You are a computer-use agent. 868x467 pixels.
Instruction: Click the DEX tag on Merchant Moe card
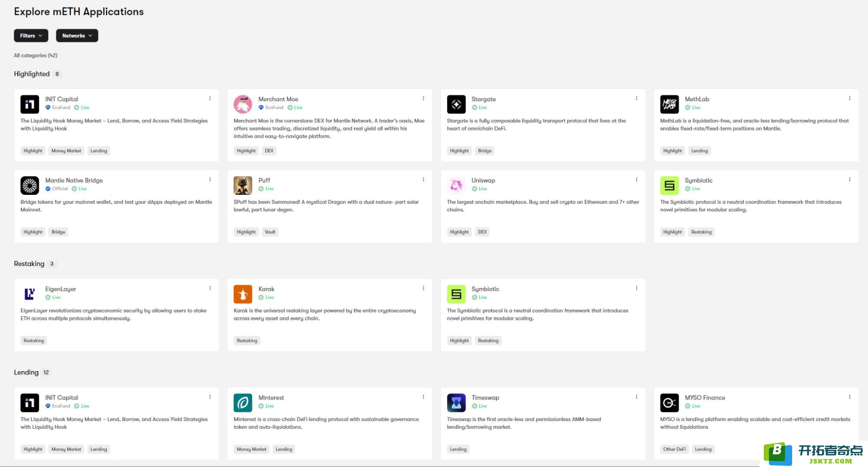(269, 151)
